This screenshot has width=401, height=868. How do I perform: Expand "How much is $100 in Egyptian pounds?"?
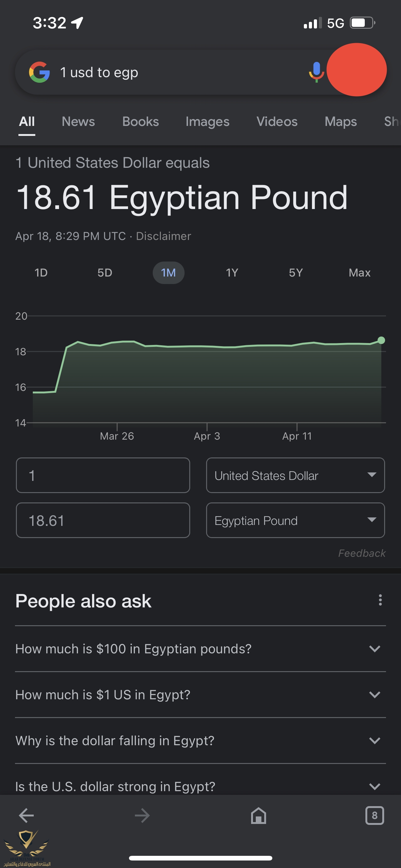coord(200,649)
